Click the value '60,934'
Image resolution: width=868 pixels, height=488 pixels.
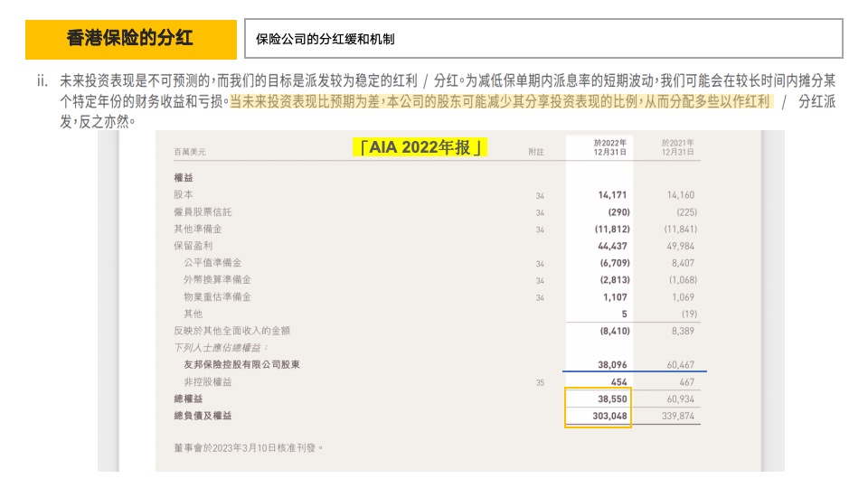point(680,399)
